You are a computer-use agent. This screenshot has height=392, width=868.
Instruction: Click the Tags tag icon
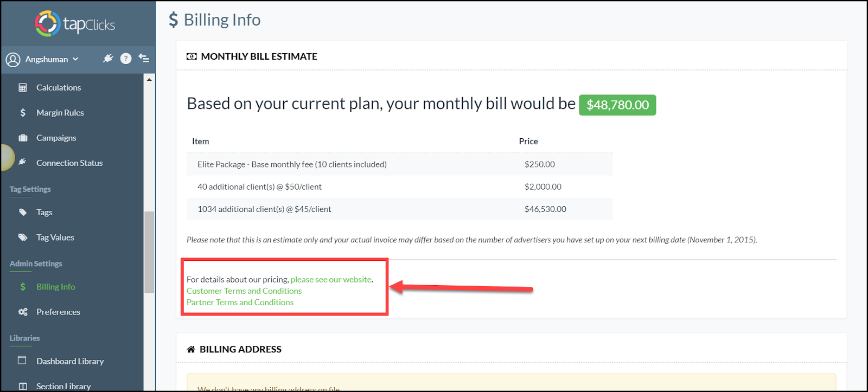23,212
